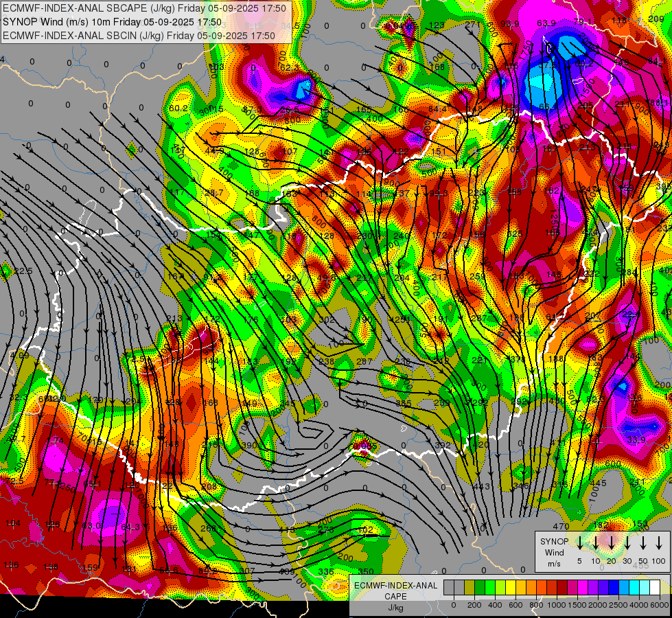This screenshot has height=618, width=672.
Task: Click the '470' station value on map
Action: tap(561, 526)
